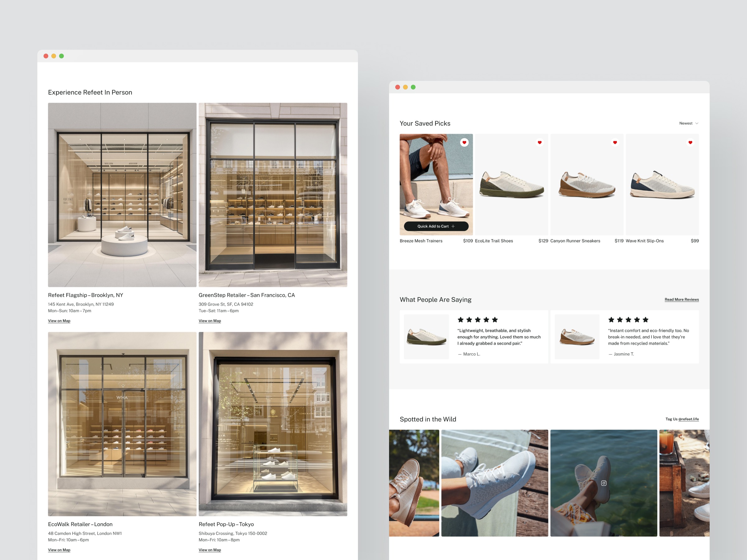Click first star in Marco's rating
This screenshot has width=747, height=560.
[x=461, y=320]
